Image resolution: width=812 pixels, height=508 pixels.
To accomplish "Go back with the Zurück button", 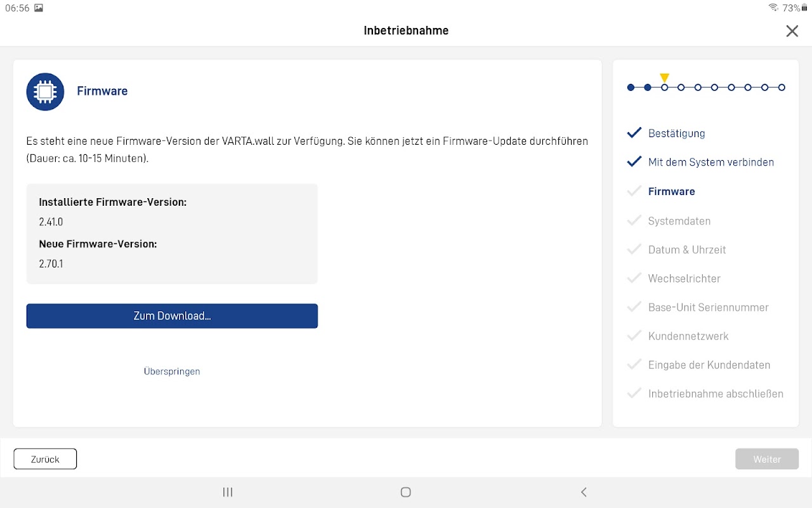I will point(45,459).
